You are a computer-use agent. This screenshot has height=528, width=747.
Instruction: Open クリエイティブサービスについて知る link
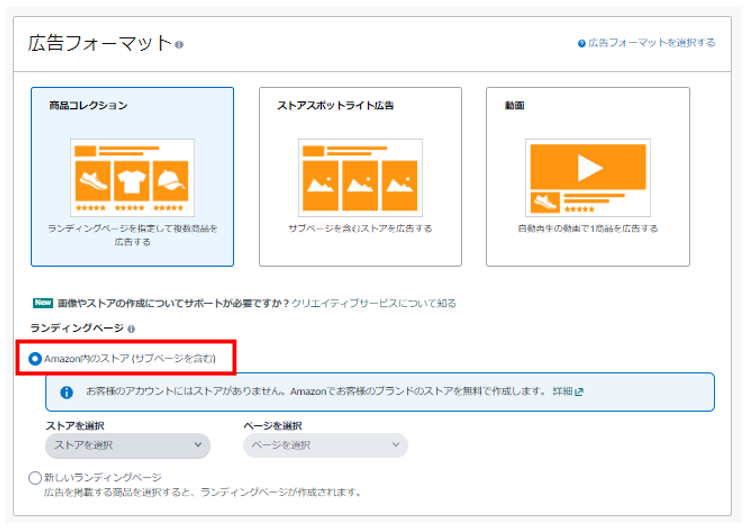click(x=374, y=303)
